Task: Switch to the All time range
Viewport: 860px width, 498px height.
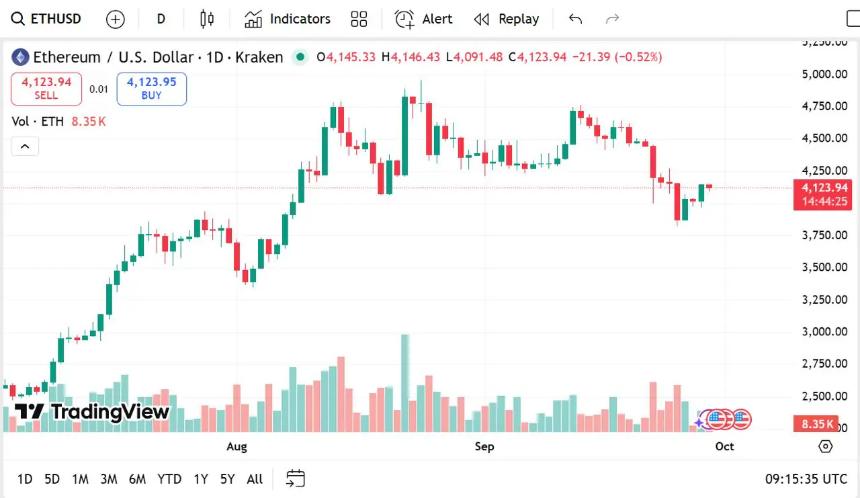Action: pos(255,479)
